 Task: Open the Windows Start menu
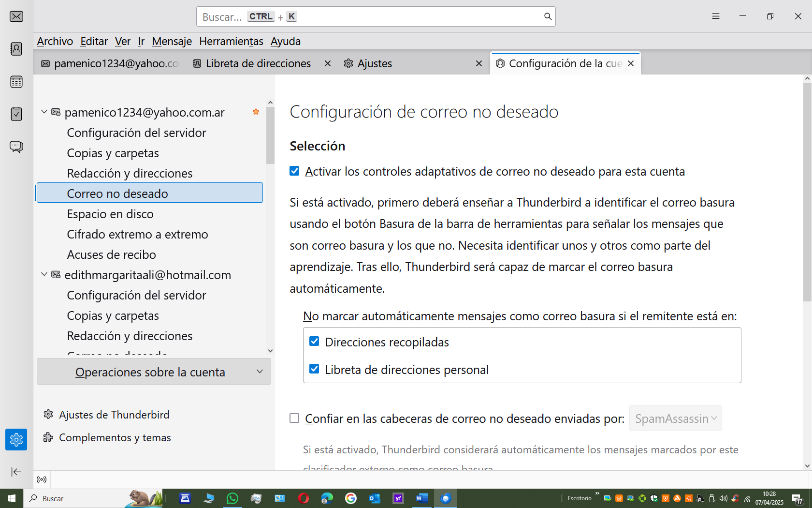12,498
